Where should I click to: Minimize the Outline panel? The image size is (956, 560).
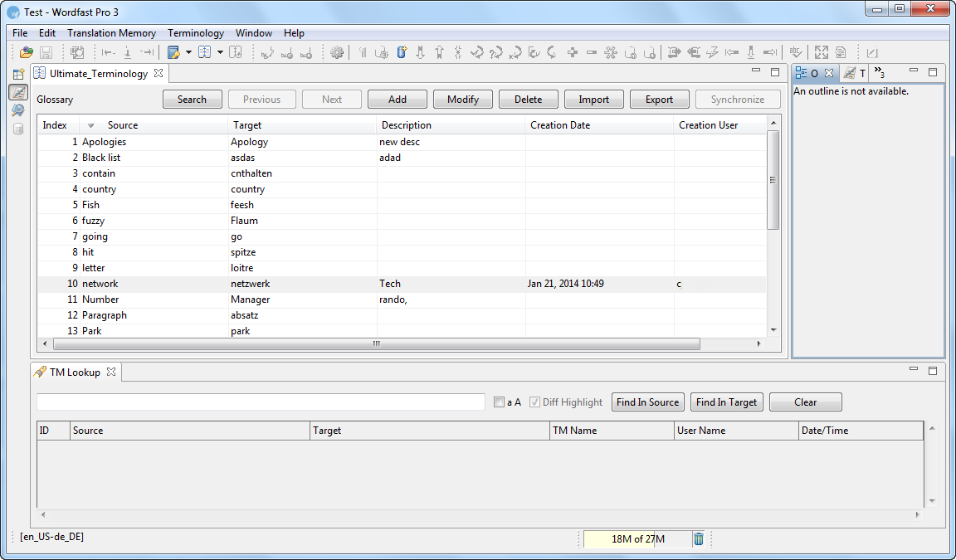914,71
